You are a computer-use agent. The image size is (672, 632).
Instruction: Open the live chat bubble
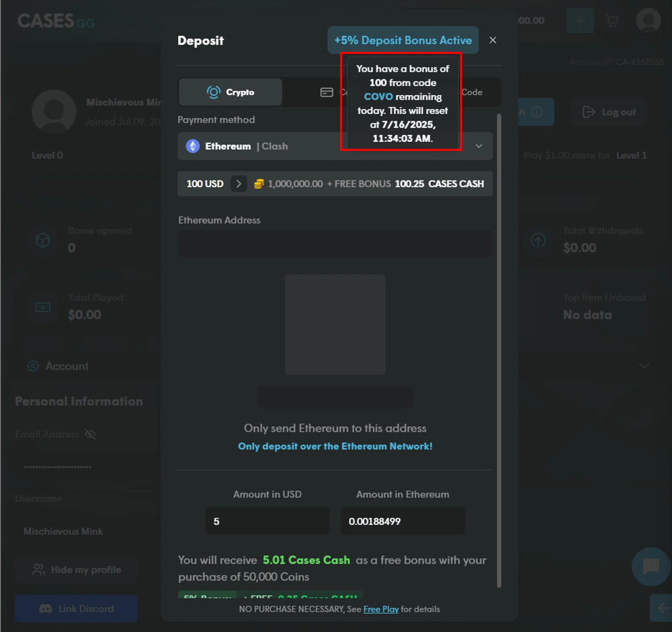coord(651,567)
